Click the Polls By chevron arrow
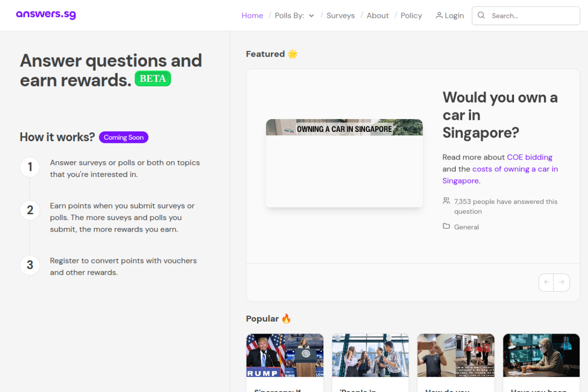The image size is (588, 392). [311, 16]
